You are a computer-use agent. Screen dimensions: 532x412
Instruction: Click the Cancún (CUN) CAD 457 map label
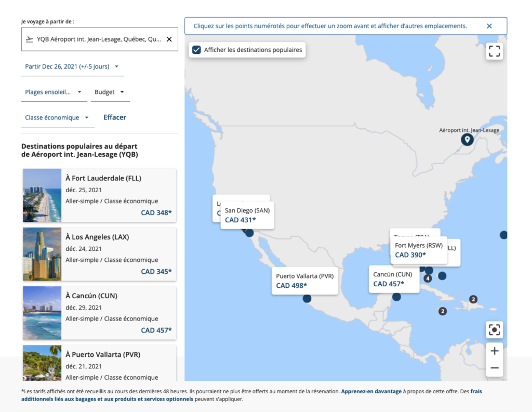pyautogui.click(x=393, y=279)
